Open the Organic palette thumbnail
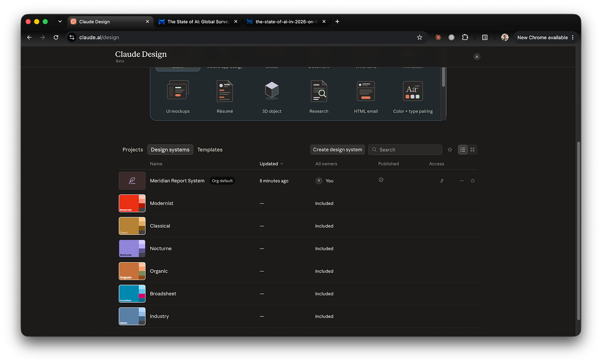Viewport: 602px width, 364px height. tap(132, 271)
